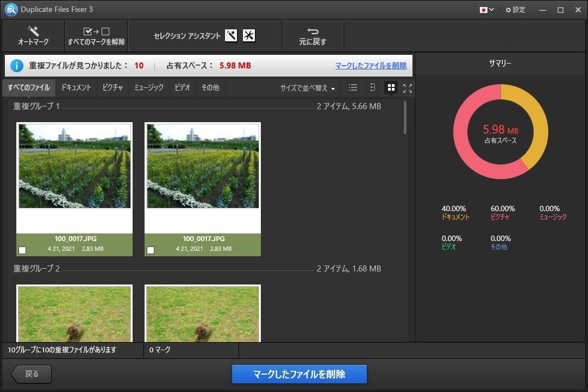Click サマリー panel heading

500,64
